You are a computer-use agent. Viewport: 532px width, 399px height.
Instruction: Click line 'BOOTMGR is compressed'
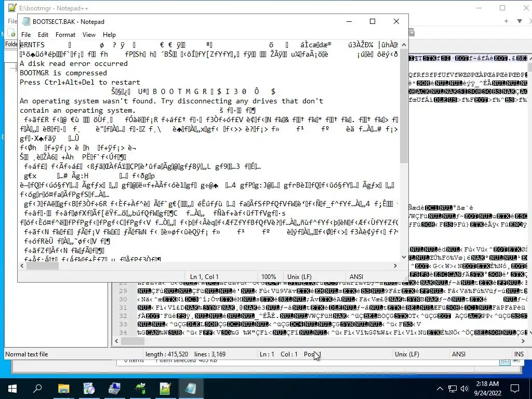tap(63, 73)
